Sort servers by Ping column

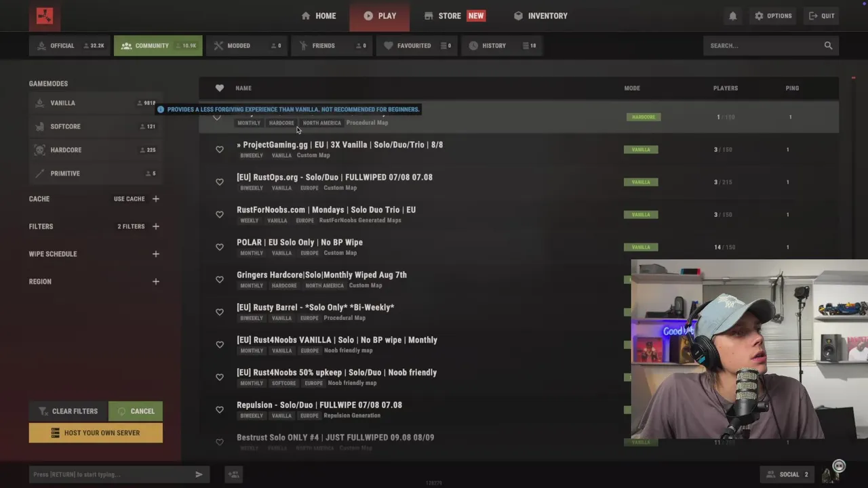point(792,88)
